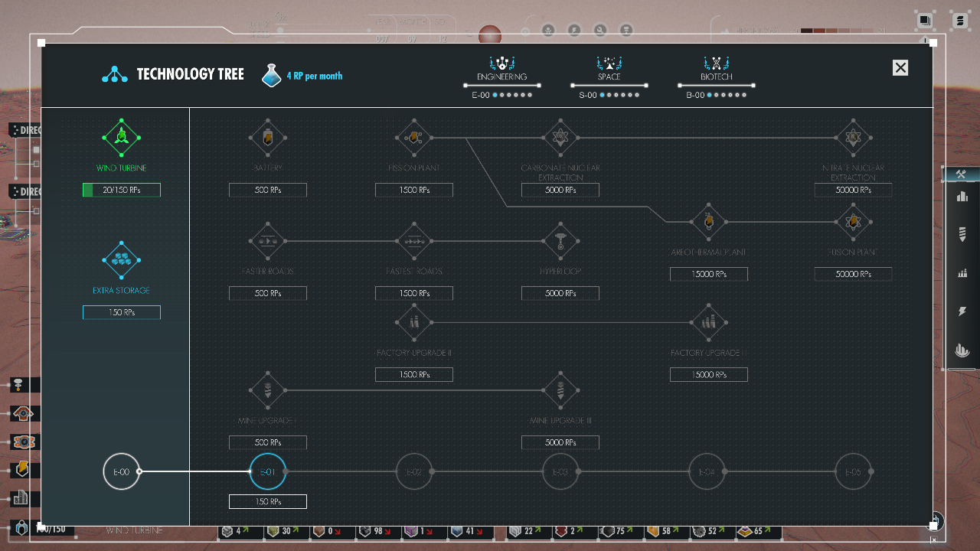Image resolution: width=980 pixels, height=551 pixels.
Task: Click the Fusion Plant research icon
Action: point(853,222)
